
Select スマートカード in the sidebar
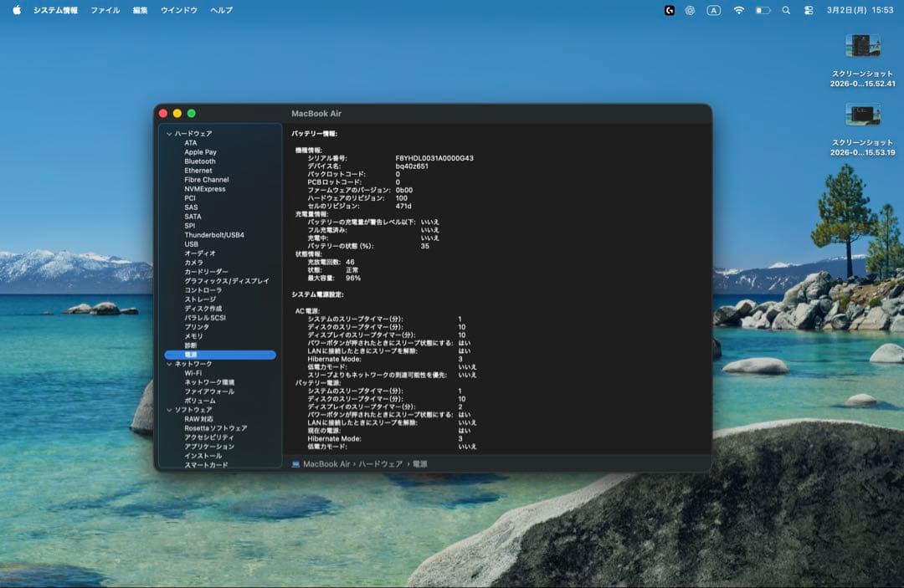pyautogui.click(x=206, y=465)
